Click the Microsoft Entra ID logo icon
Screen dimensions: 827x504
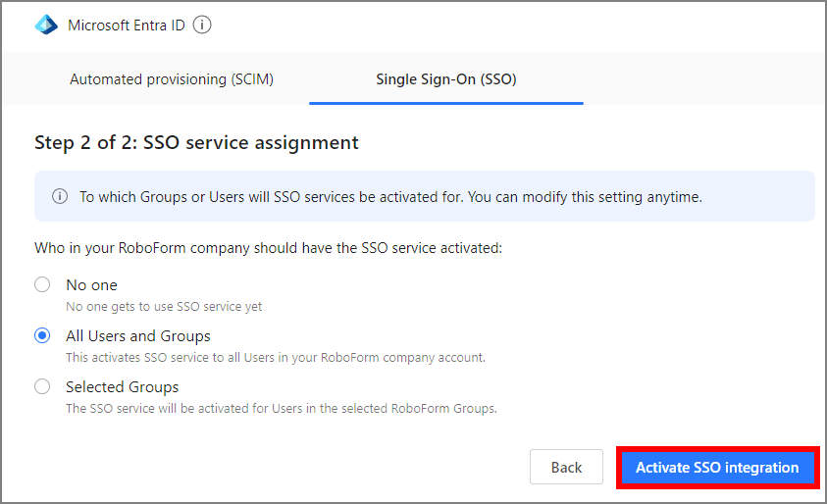[46, 25]
